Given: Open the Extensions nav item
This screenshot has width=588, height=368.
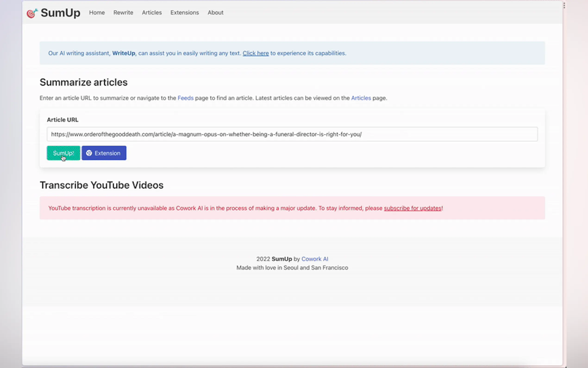Looking at the screenshot, I should [185, 13].
